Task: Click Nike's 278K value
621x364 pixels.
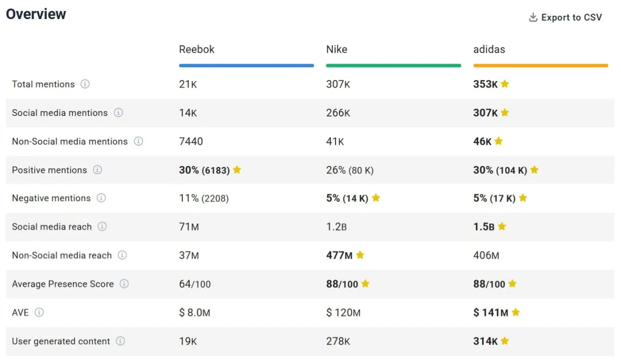Action: point(338,341)
